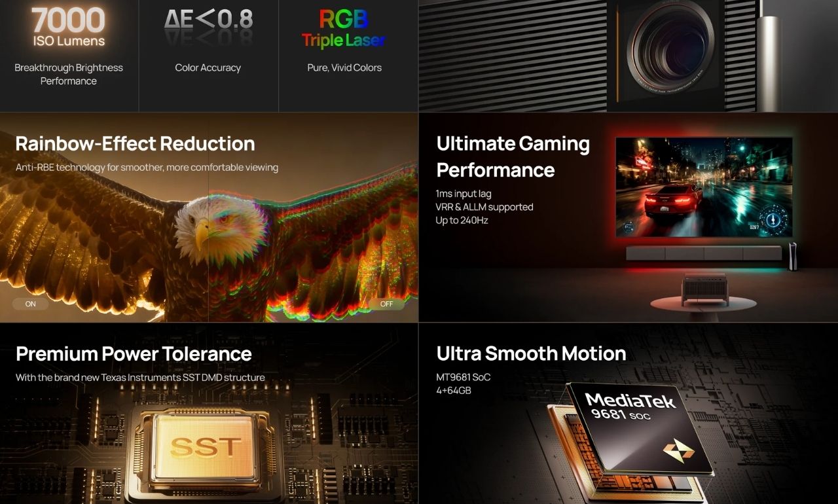Click the text 'Up to 240Hz'

click(x=462, y=221)
